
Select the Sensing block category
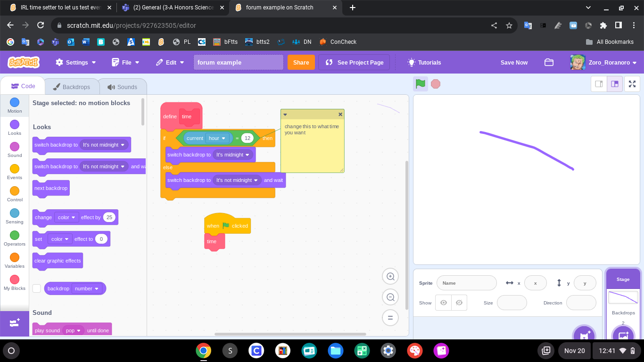pos(15,216)
